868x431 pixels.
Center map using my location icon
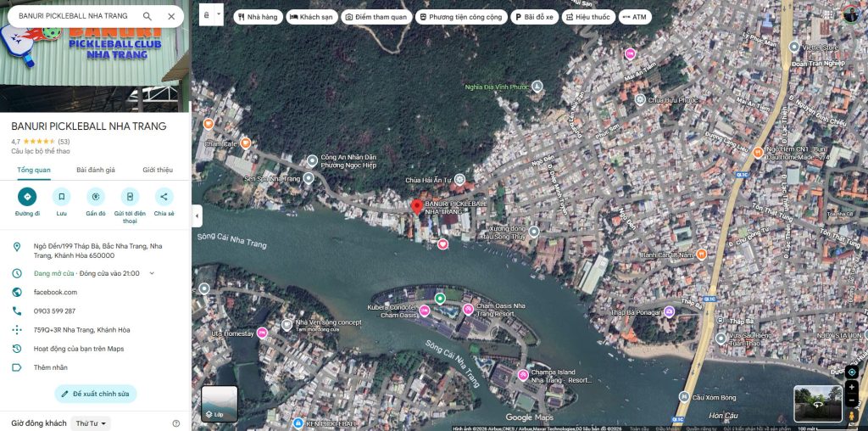[852, 372]
